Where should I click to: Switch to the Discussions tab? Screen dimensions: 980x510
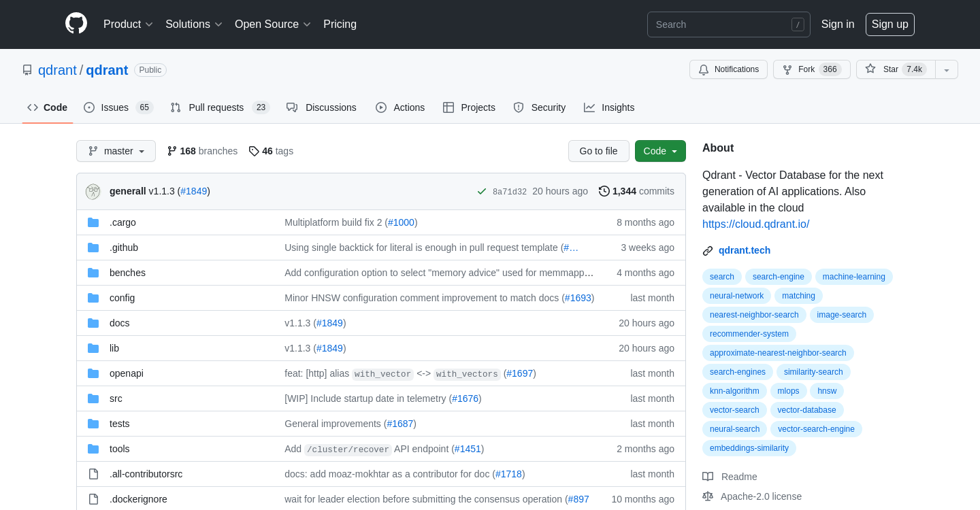321,107
